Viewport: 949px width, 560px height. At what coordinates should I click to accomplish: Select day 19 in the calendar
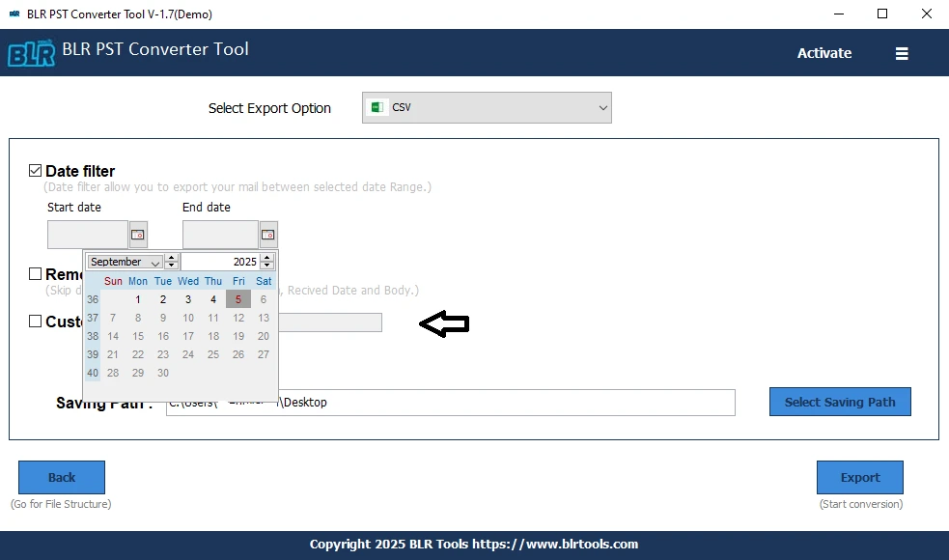point(238,336)
